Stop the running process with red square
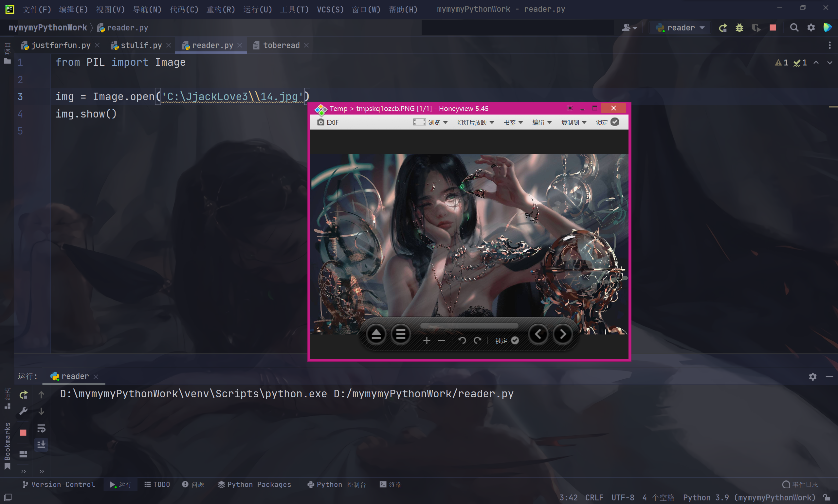 pyautogui.click(x=773, y=27)
